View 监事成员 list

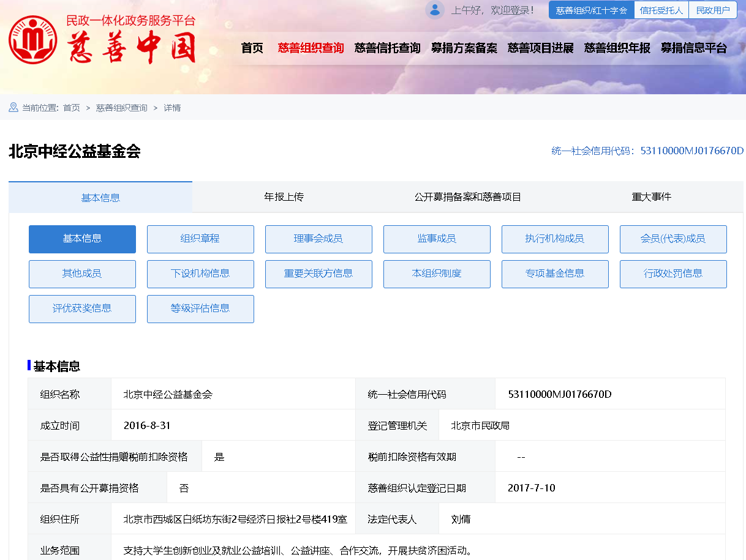[437, 239]
